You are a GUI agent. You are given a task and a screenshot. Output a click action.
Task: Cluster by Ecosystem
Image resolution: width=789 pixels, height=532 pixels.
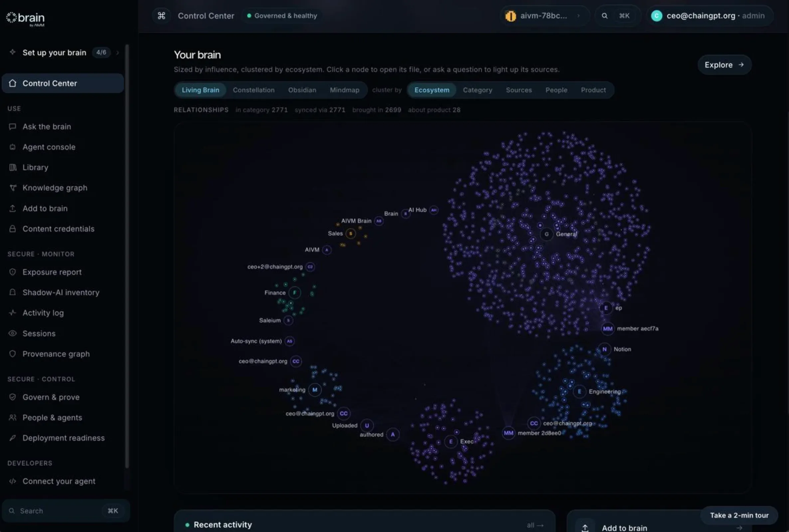pyautogui.click(x=432, y=90)
